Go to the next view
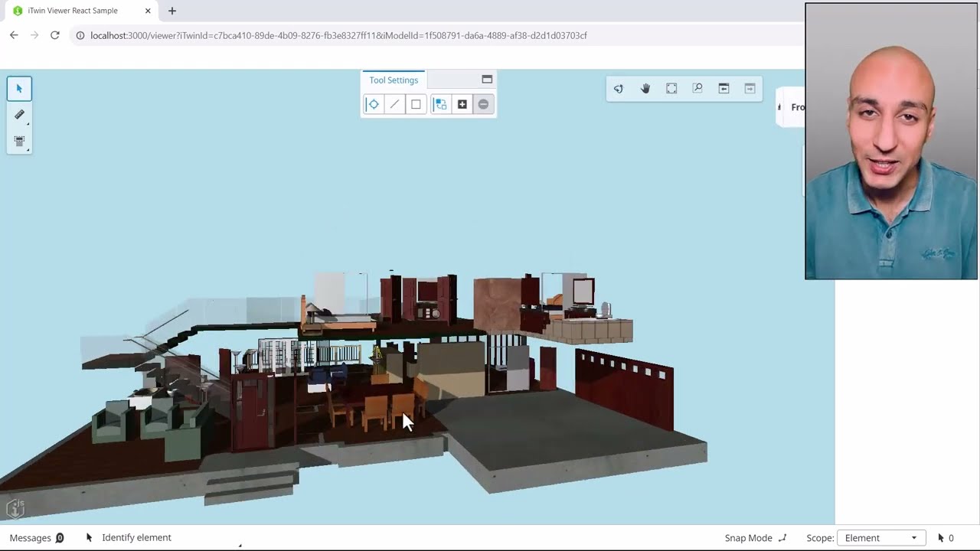 tap(750, 89)
